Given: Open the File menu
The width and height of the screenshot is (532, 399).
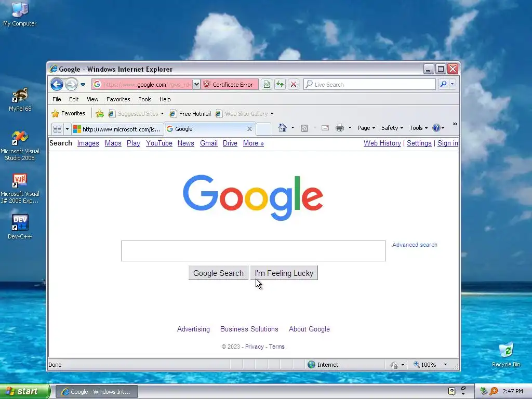Looking at the screenshot, I should pyautogui.click(x=57, y=99).
